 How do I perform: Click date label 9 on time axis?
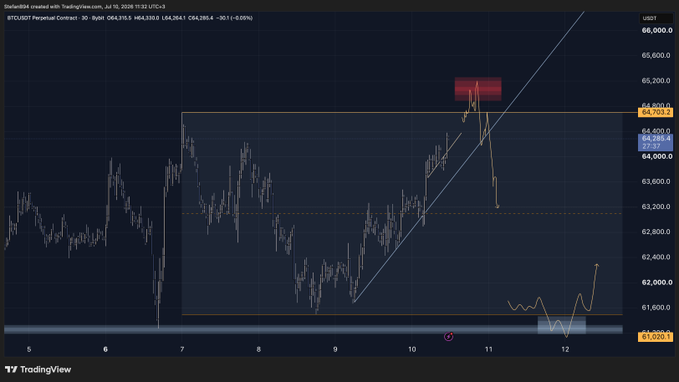point(335,350)
